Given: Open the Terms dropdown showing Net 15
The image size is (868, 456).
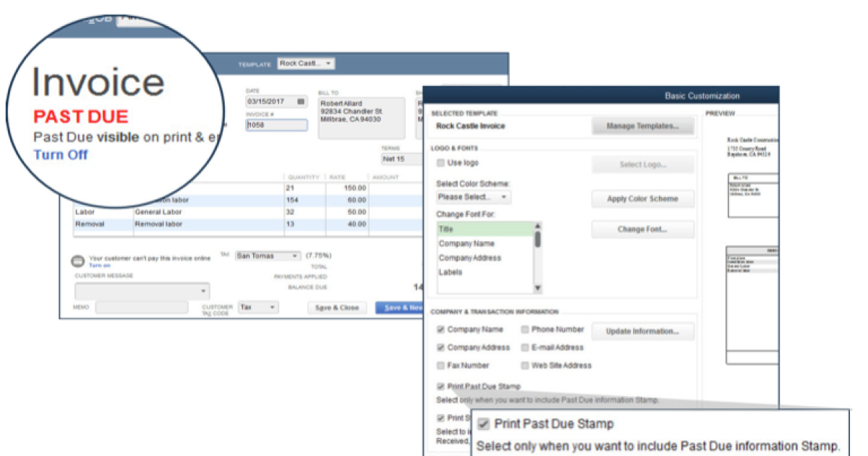Looking at the screenshot, I should pos(401,159).
